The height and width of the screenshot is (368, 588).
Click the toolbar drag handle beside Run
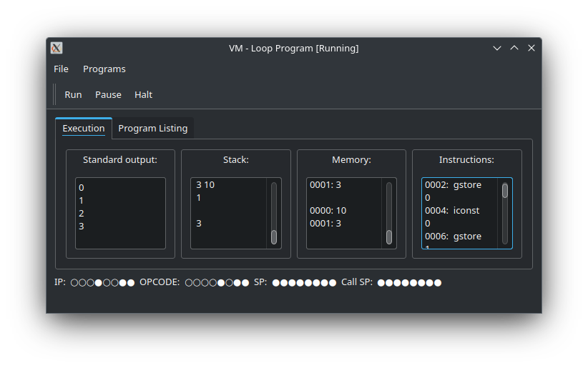coord(55,94)
